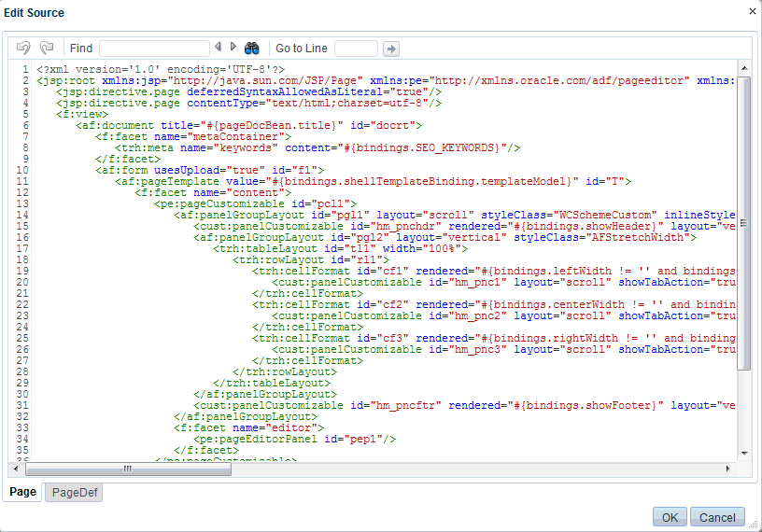Click the jsp:root xmlns line
Screen dimensions: 762x532
(386, 80)
